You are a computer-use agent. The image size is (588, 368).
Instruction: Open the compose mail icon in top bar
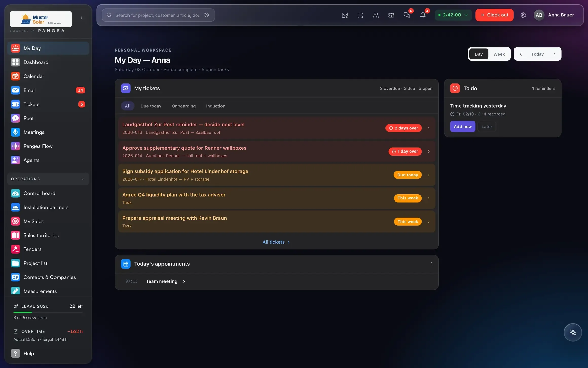(345, 15)
